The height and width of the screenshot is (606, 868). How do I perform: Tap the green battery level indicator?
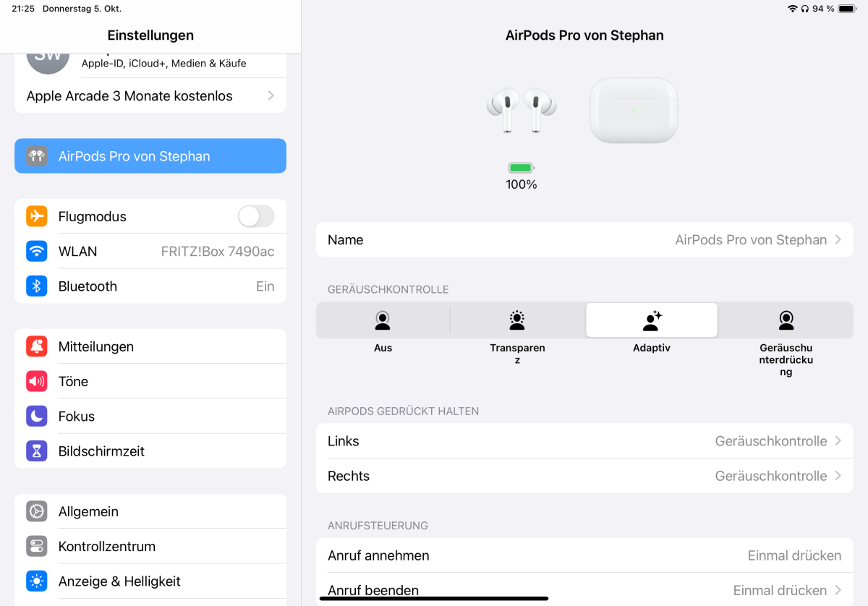[x=522, y=168]
